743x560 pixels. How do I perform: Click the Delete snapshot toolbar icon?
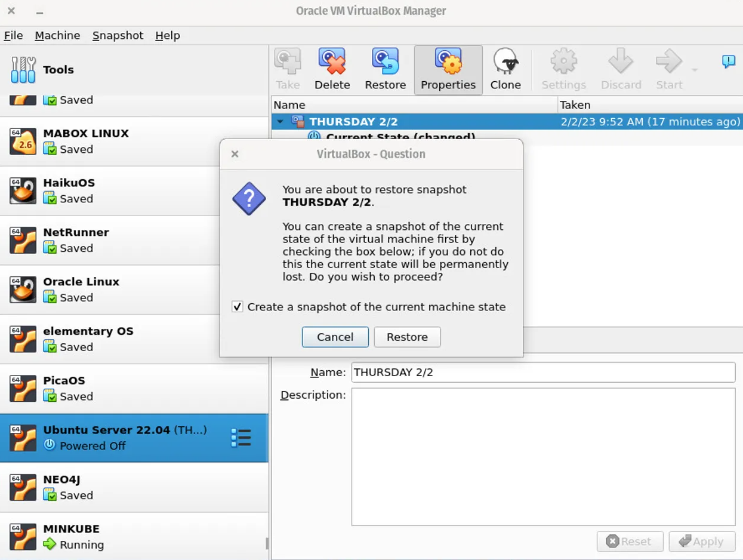332,61
